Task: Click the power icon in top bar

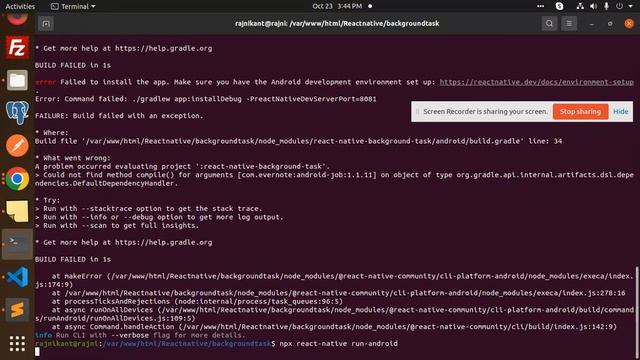Action: tap(620, 6)
